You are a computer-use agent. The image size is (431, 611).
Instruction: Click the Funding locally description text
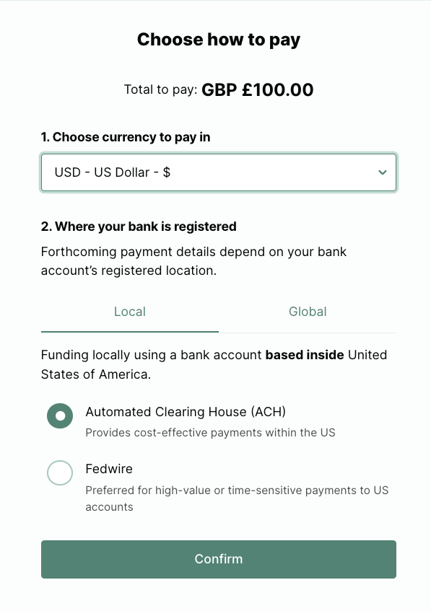point(214,365)
